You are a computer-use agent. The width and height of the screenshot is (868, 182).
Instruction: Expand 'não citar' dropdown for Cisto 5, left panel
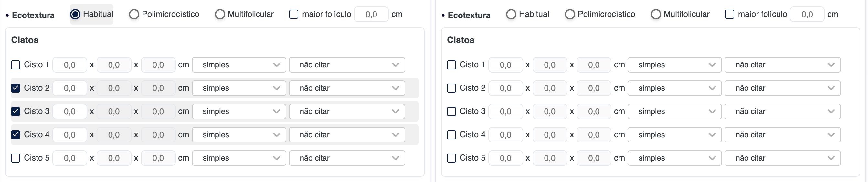coord(347,158)
